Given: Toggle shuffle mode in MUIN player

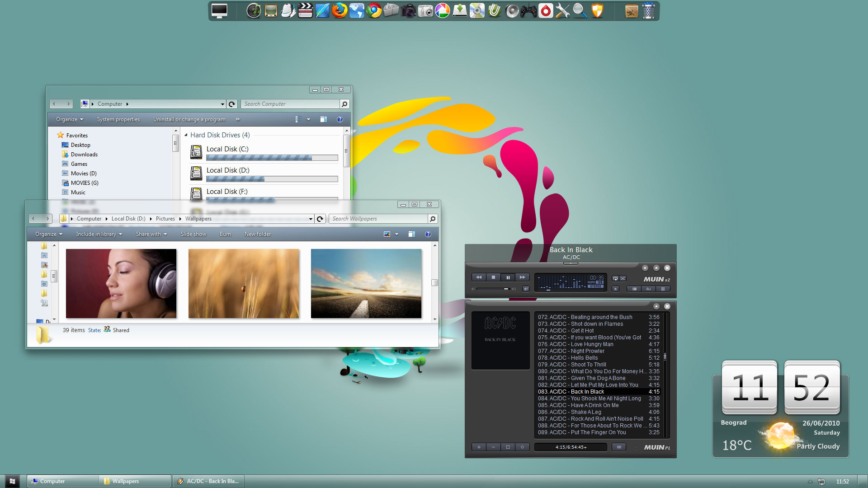Looking at the screenshot, I should point(623,278).
